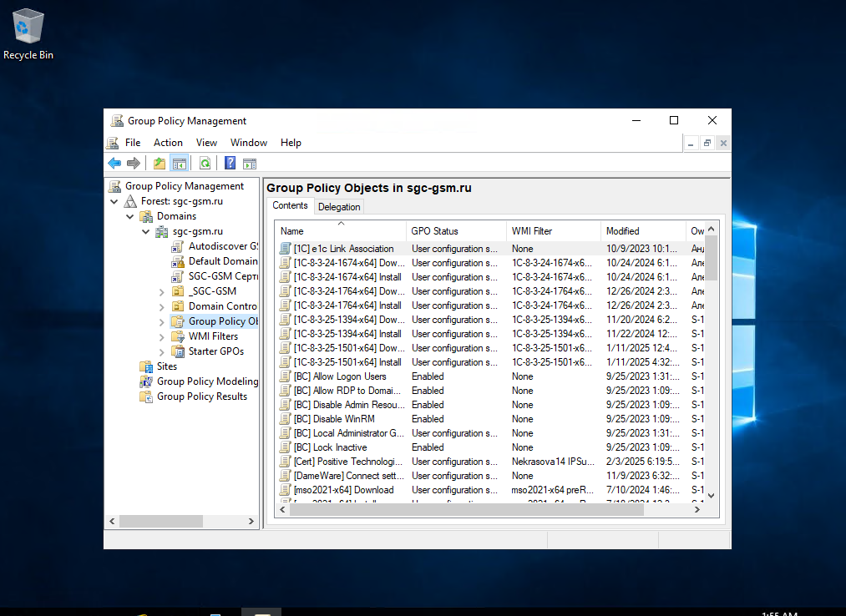846x616 pixels.
Task: Click the Default Domain policy link icon
Action: 178,261
